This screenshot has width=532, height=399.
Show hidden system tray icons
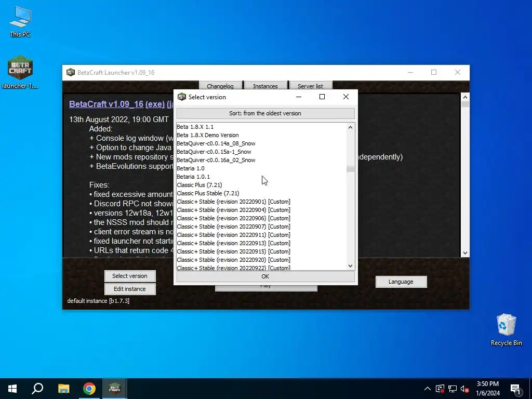(428, 389)
